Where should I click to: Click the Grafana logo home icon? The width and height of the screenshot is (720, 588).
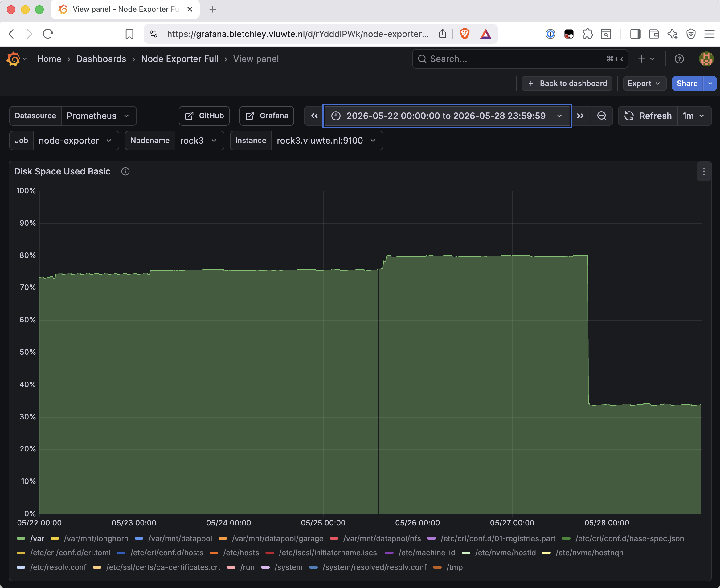[13, 59]
